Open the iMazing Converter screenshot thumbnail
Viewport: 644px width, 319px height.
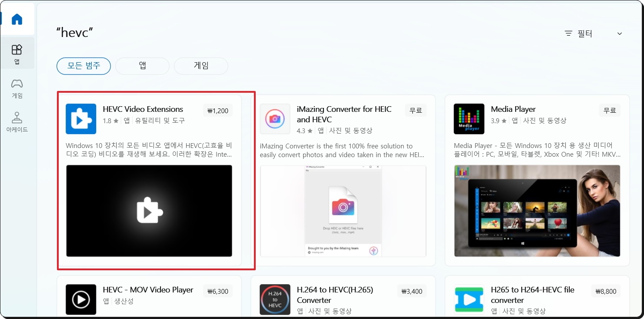[x=343, y=211]
